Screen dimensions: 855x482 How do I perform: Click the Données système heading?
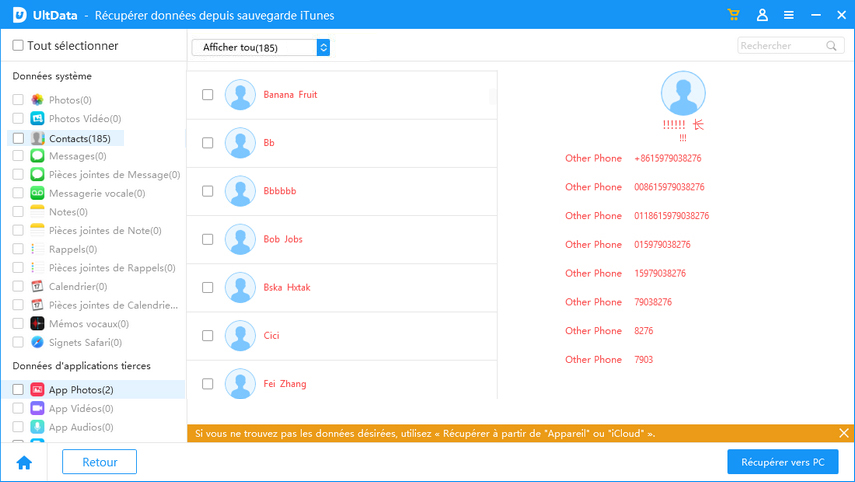(52, 76)
